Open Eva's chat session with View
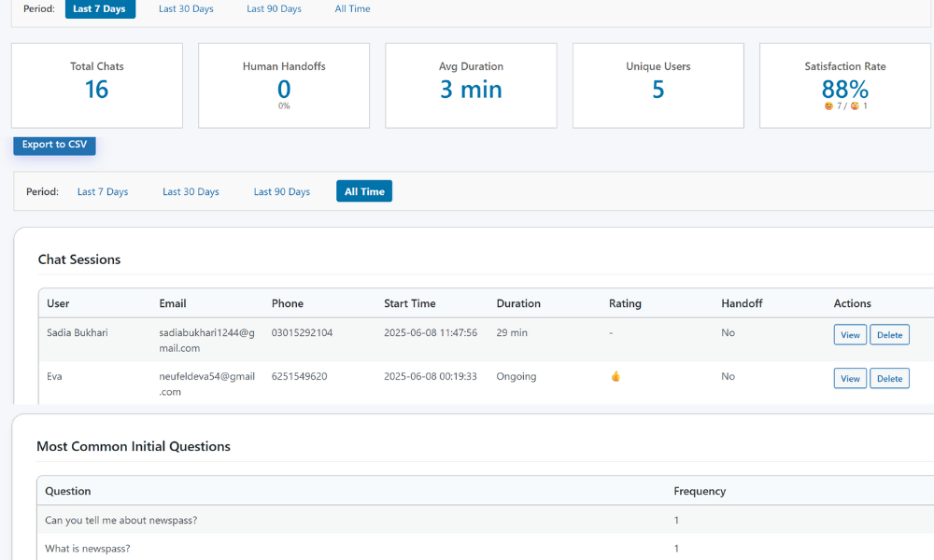The image size is (934, 560). (x=850, y=378)
